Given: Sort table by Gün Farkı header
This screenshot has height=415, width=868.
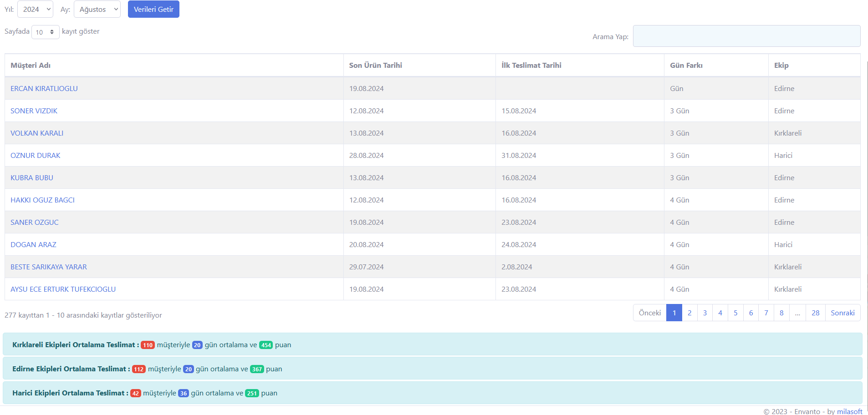Looking at the screenshot, I should tap(686, 66).
